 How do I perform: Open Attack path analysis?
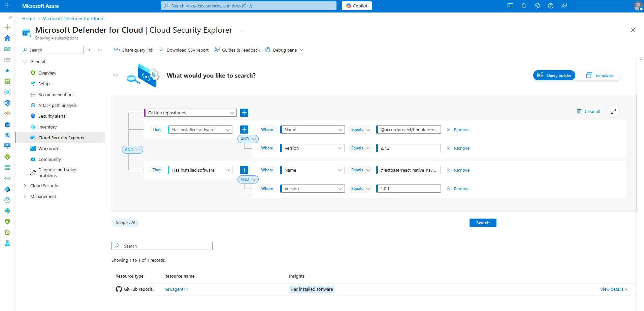[x=57, y=105]
